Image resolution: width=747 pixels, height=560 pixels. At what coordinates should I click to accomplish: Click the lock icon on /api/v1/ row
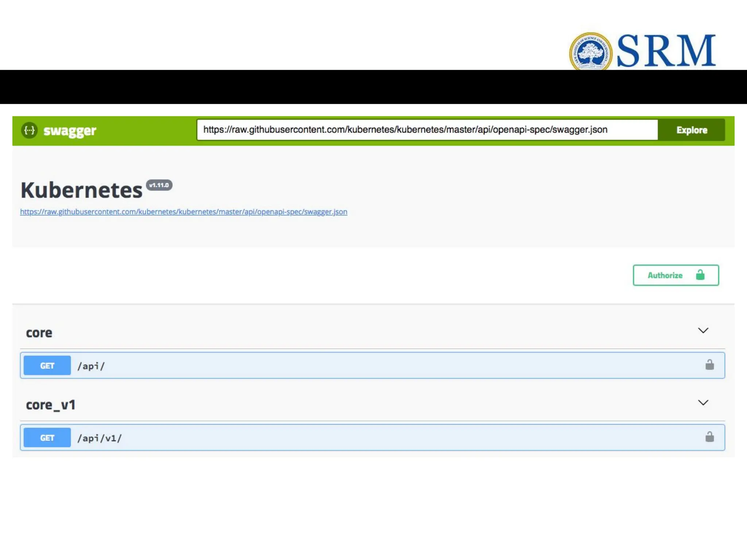709,437
